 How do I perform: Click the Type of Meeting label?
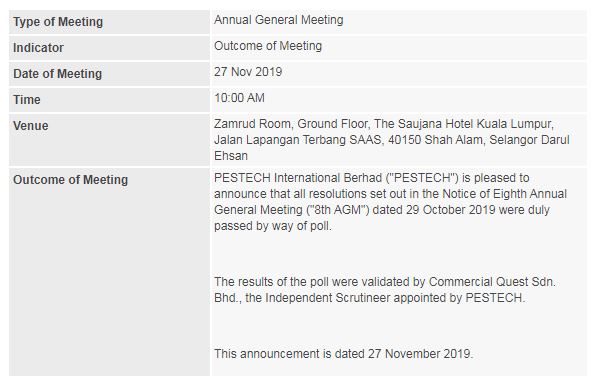click(58, 22)
